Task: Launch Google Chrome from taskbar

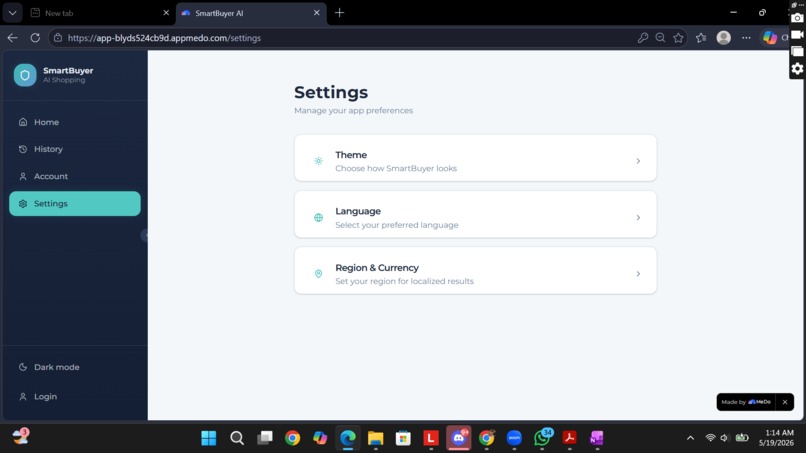Action: point(292,438)
